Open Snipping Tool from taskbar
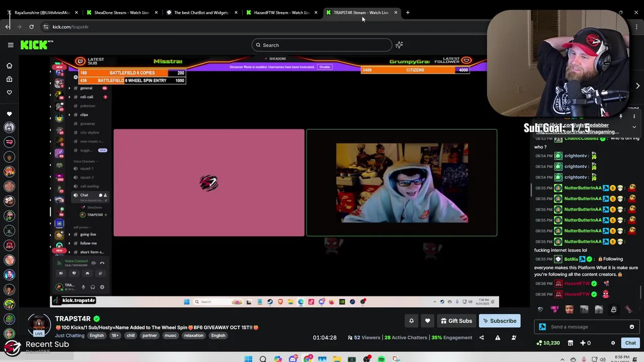The height and width of the screenshot is (362, 644). [396, 359]
